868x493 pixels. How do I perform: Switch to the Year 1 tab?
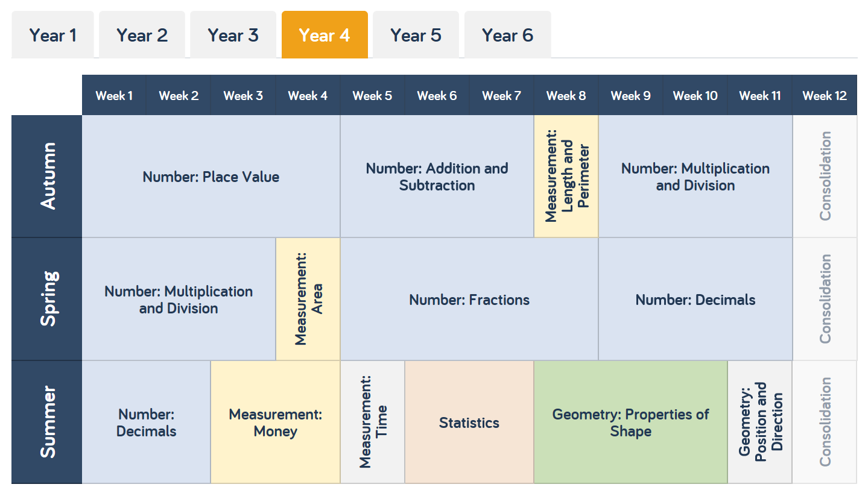[52, 34]
